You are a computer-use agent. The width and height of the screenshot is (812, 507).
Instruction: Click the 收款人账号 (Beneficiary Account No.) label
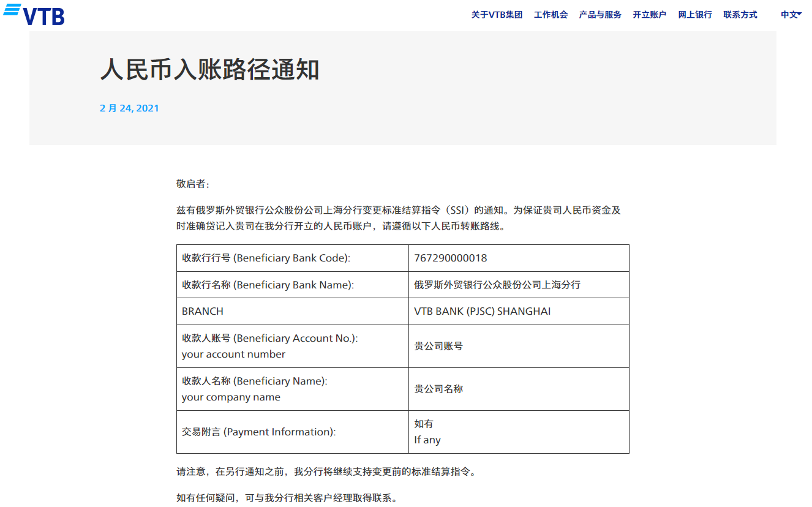coord(269,338)
